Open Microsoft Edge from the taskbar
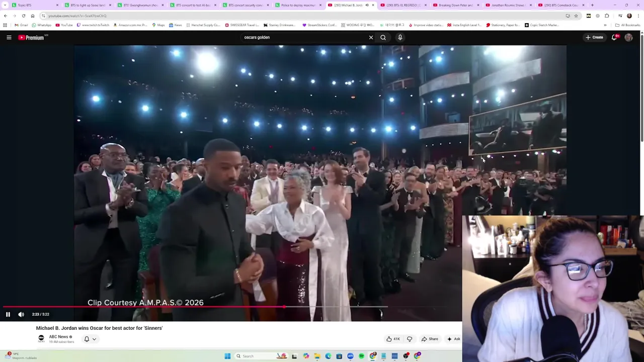Viewport: 644px width, 362px height. 328,356
